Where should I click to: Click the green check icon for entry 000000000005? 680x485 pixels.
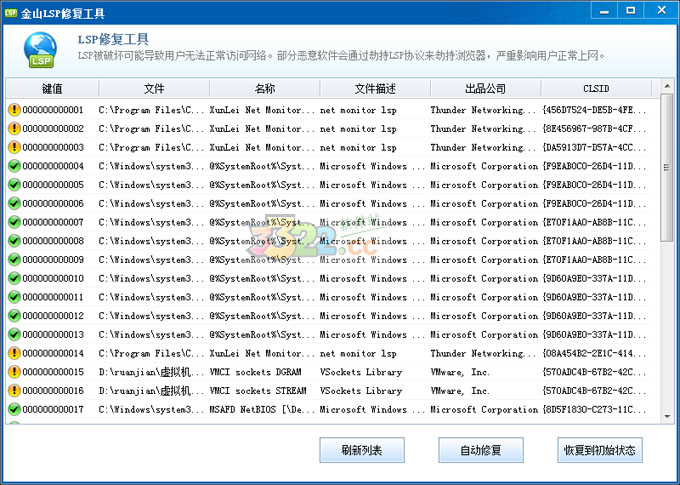tap(14, 184)
